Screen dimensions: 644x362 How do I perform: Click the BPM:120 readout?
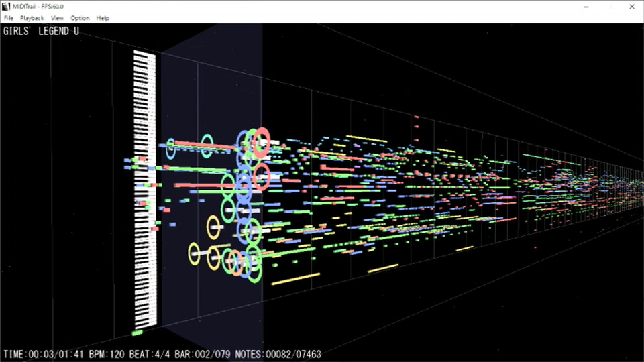(107, 354)
